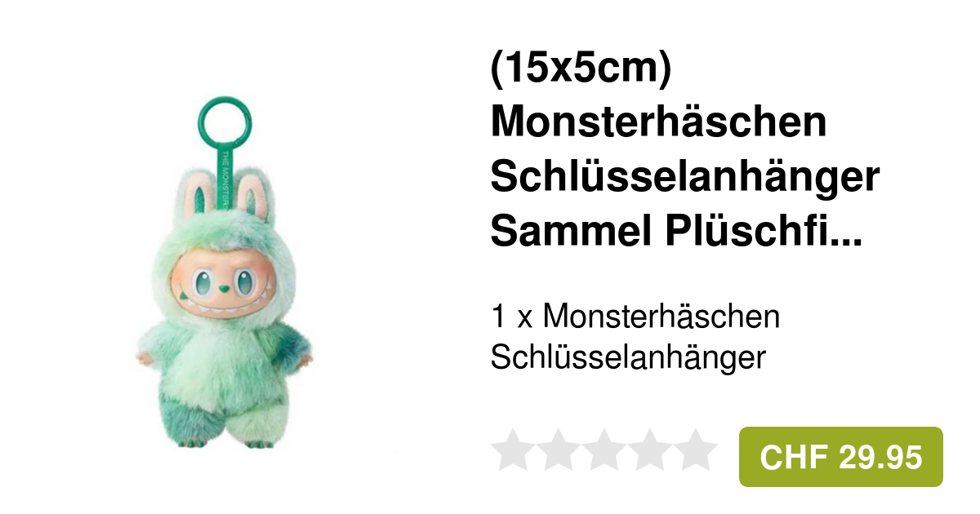
Task: Click the CHF 29.95 price button
Action: (841, 457)
